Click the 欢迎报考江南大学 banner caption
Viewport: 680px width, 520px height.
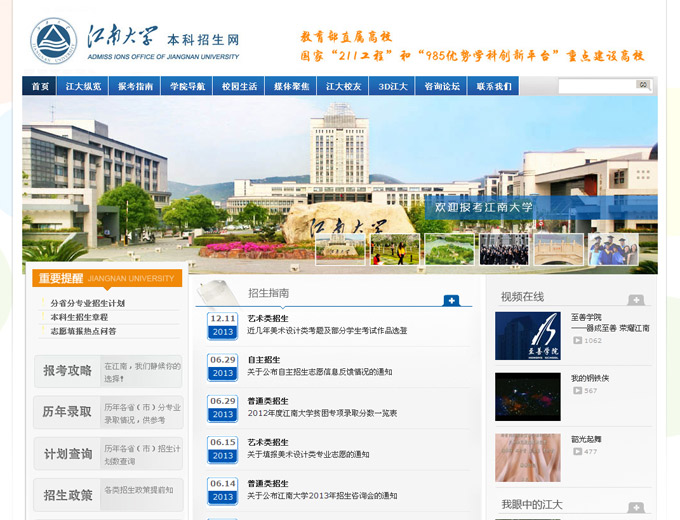(484, 207)
